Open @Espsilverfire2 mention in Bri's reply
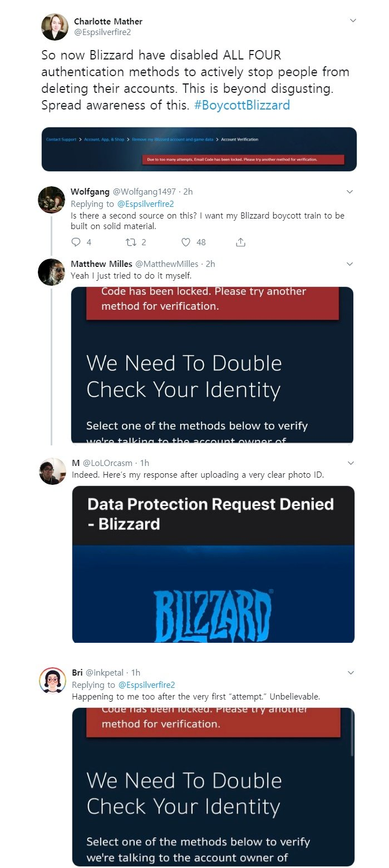Screen dimensions: 389x868 147,685
